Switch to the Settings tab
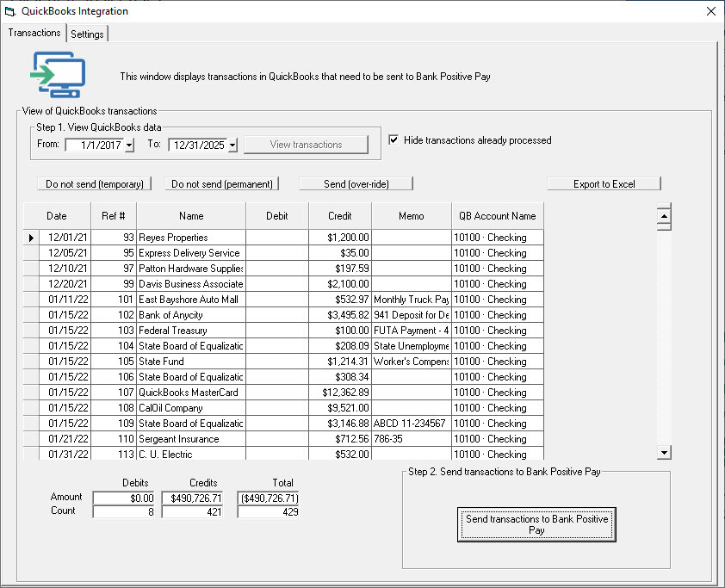Viewport: 725px width, 588px height. tap(87, 34)
